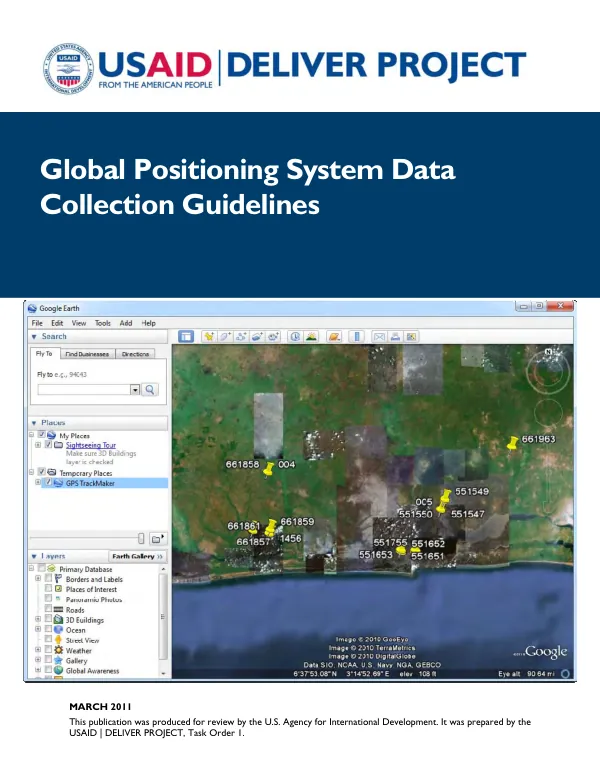The width and height of the screenshot is (600, 777).
Task: Click the streaming status icon after Eye alt
Action: [x=565, y=673]
